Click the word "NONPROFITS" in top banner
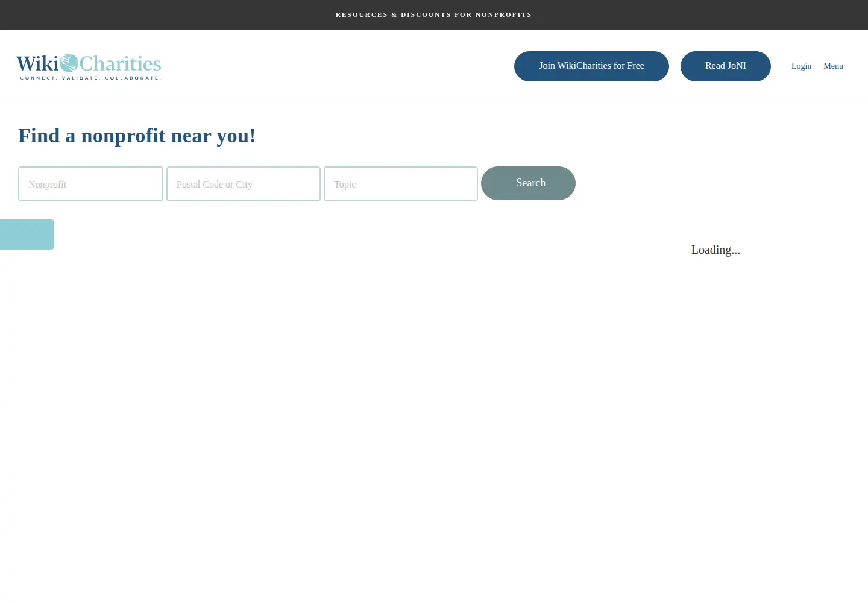Image resolution: width=868 pixels, height=603 pixels. click(503, 14)
